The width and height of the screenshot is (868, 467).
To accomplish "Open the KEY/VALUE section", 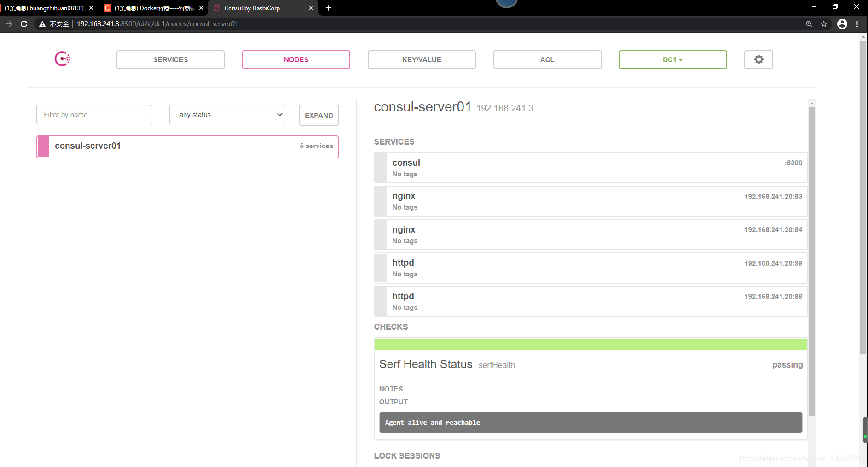I will pos(422,59).
